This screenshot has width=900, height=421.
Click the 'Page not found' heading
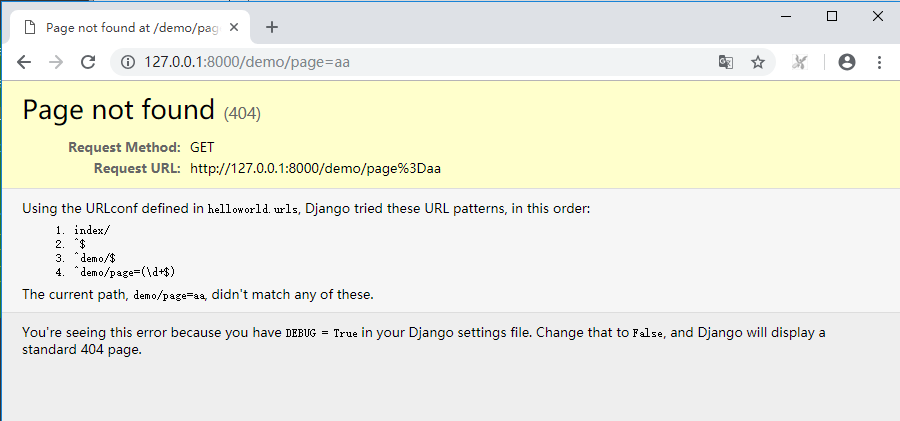[x=119, y=110]
